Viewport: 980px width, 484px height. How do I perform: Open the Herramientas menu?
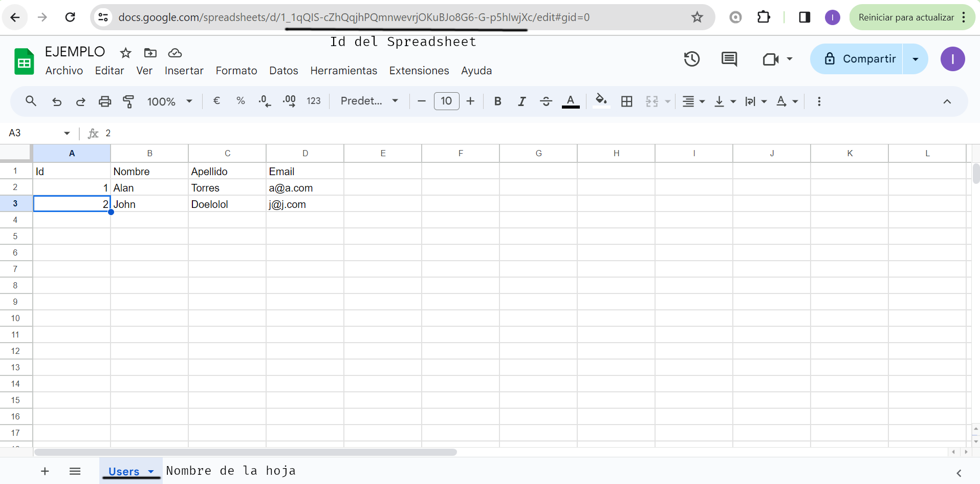pyautogui.click(x=343, y=71)
